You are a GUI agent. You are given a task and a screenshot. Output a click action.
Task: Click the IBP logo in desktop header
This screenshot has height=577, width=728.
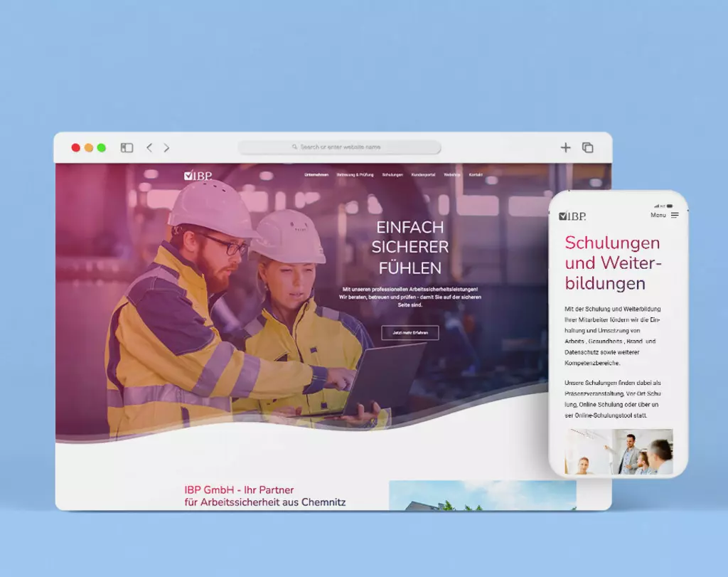(x=198, y=175)
